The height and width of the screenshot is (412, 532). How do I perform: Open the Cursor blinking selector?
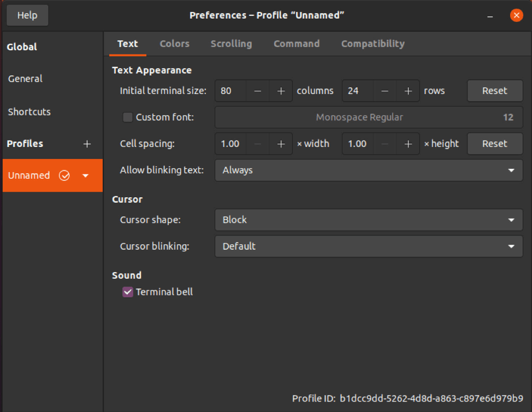[x=369, y=246]
